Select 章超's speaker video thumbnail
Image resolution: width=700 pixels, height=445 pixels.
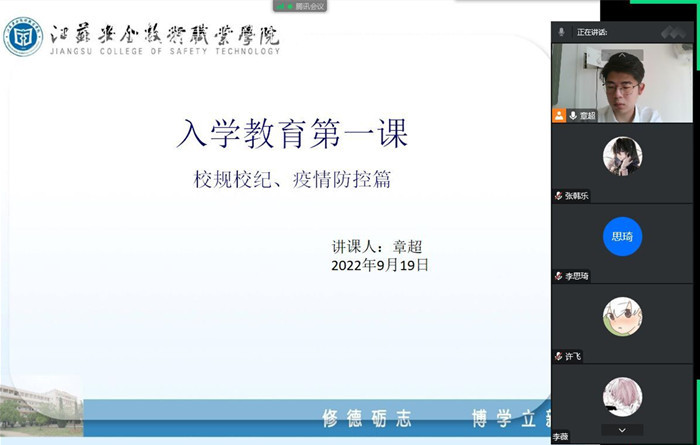click(622, 78)
